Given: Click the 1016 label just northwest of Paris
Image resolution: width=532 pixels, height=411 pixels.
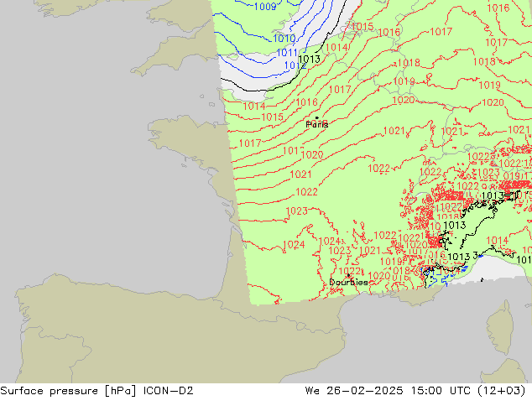Looking at the screenshot, I should pos(306,102).
